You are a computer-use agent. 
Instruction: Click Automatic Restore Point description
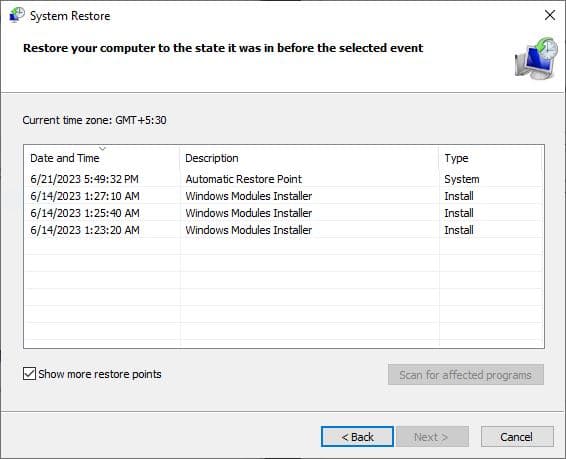pyautogui.click(x=244, y=179)
